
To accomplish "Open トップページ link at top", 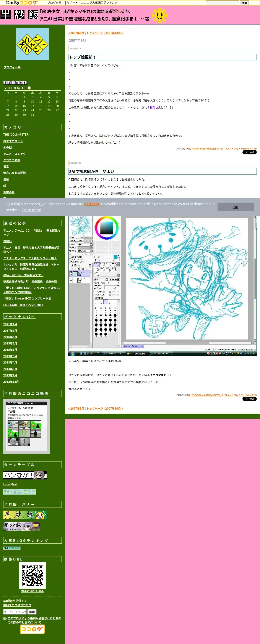I will [x=95, y=33].
